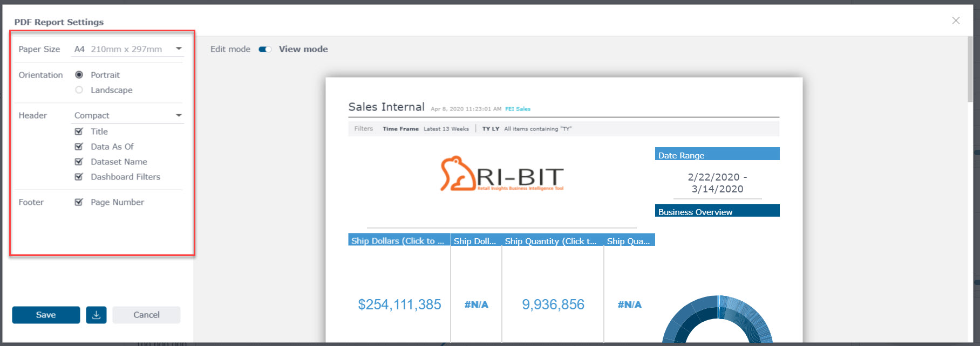Screen dimensions: 980x346
Task: Click the 2/22/2020 - 3/14/2020 date value
Action: 717,183
